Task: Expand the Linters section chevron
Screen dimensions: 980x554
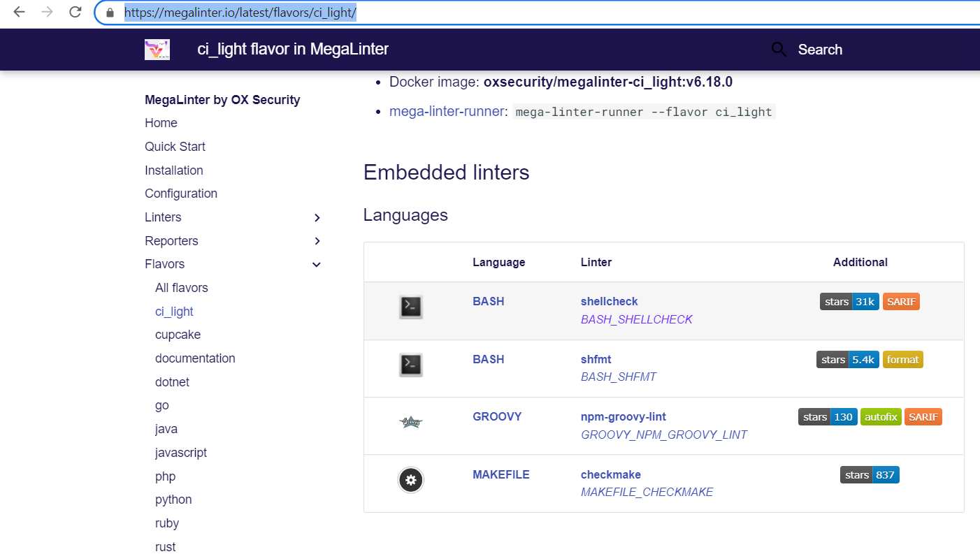Action: tap(317, 218)
